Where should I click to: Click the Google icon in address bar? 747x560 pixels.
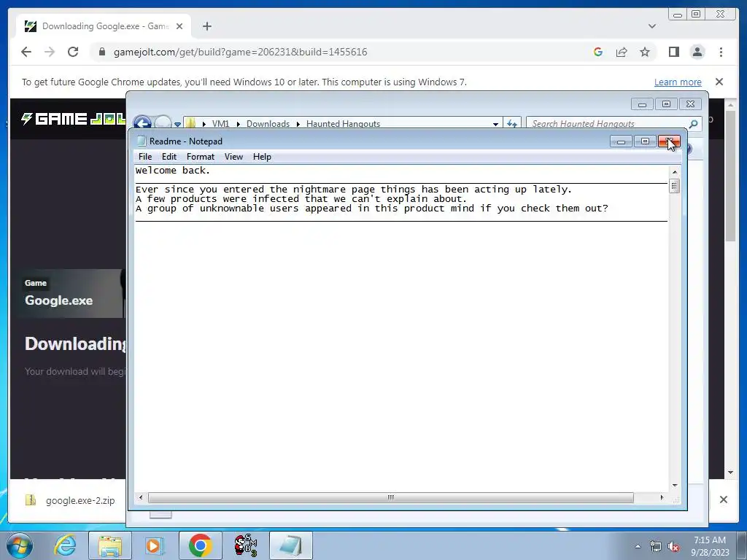point(598,52)
